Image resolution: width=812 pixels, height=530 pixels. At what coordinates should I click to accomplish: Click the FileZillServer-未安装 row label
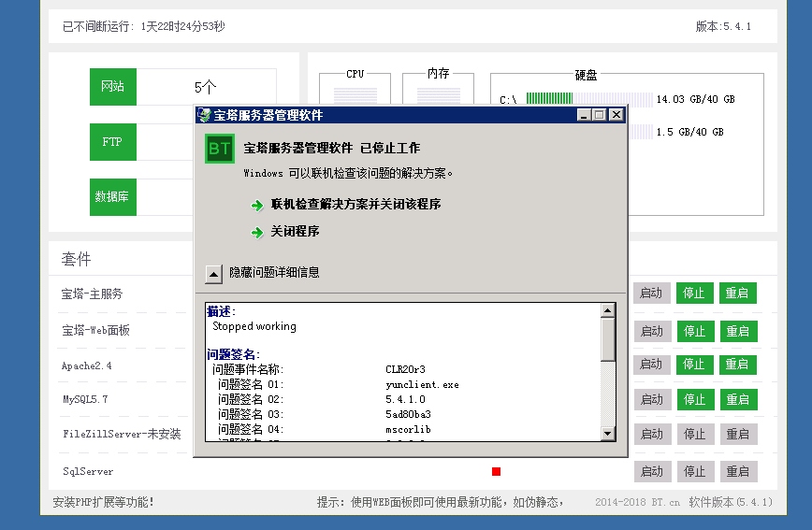pos(122,434)
